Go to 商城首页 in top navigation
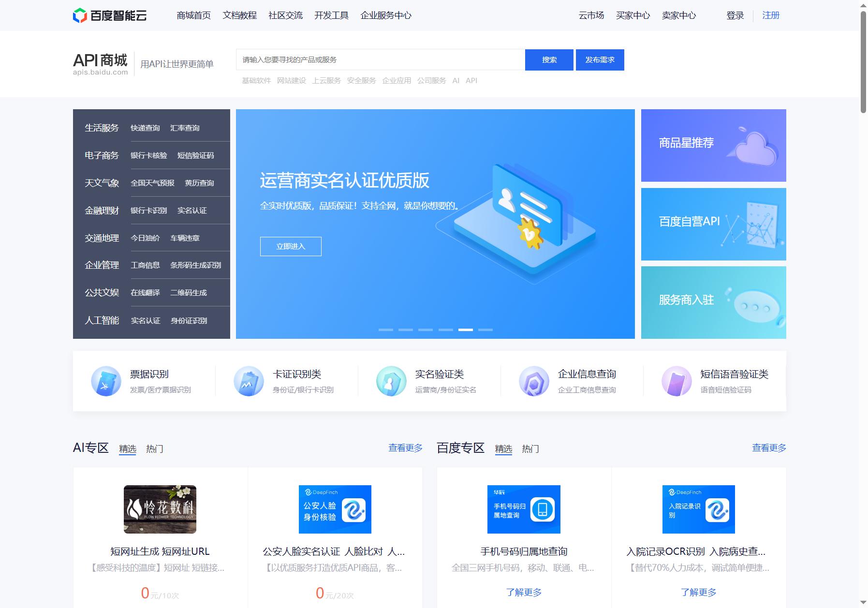Screen dimensions: 868x608 (x=194, y=15)
